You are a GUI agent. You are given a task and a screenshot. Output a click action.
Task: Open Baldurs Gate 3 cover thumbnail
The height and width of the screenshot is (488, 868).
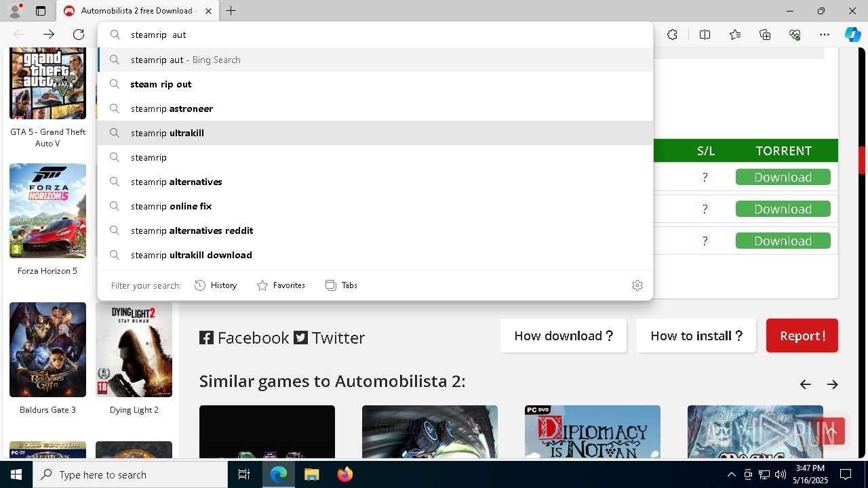pos(47,350)
